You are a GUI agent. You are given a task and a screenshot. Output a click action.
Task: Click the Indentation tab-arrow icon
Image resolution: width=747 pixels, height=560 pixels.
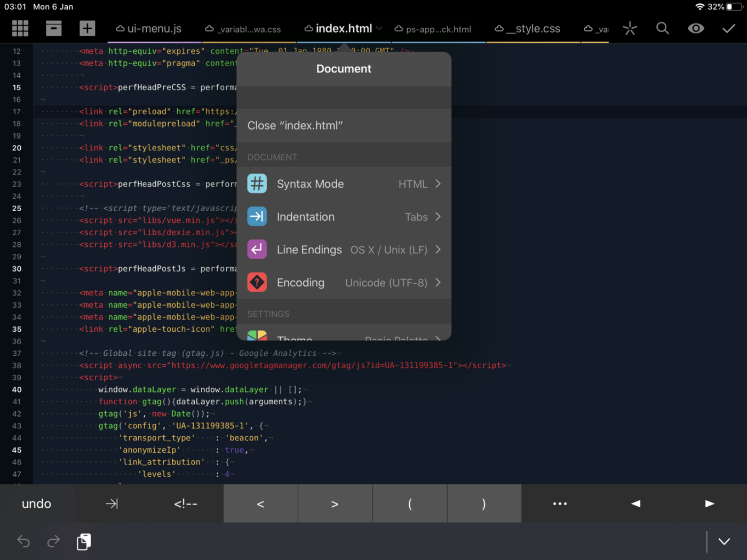click(x=257, y=217)
